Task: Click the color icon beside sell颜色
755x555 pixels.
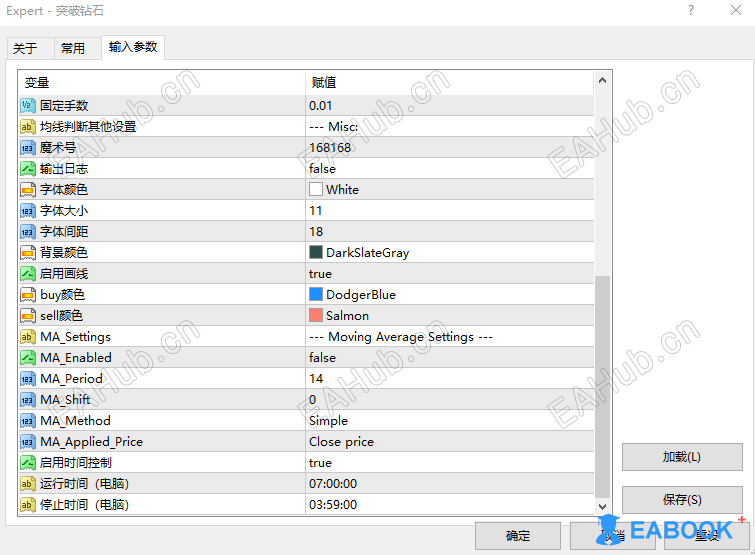Action: (28, 316)
